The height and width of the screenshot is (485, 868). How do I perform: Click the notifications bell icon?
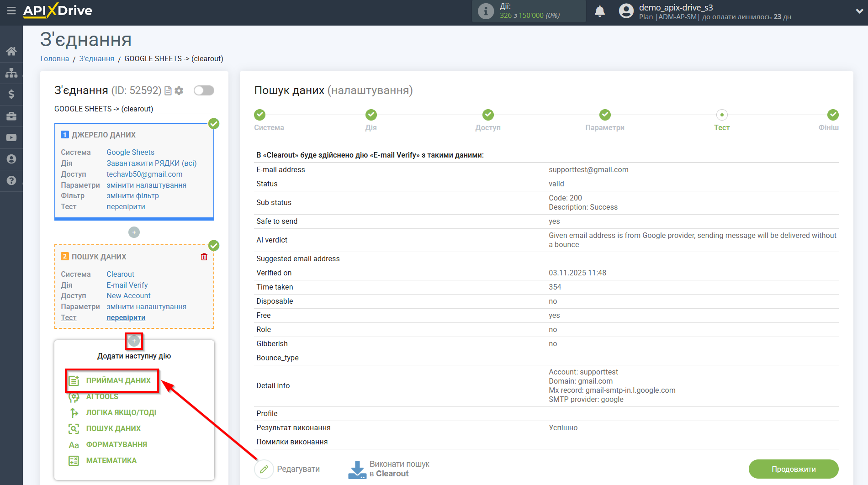click(599, 11)
